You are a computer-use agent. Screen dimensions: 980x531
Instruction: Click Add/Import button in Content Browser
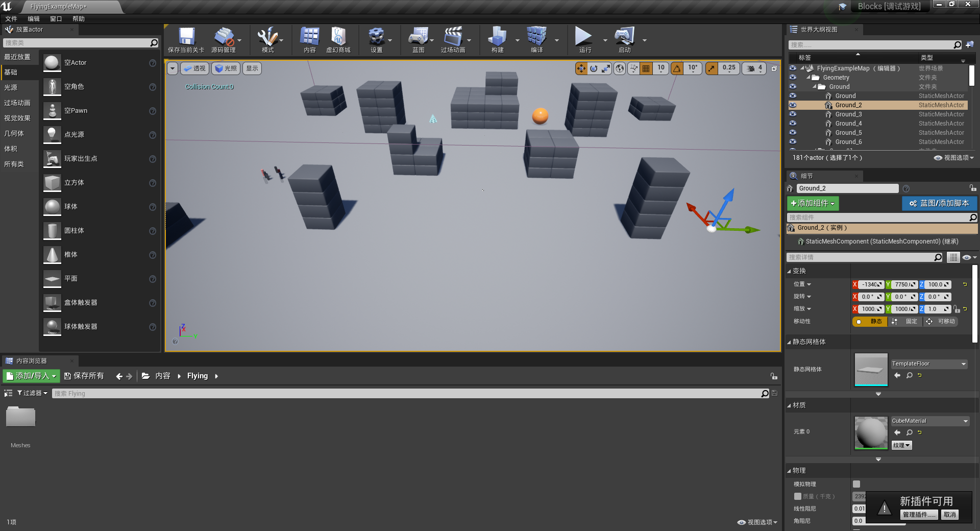tap(31, 376)
